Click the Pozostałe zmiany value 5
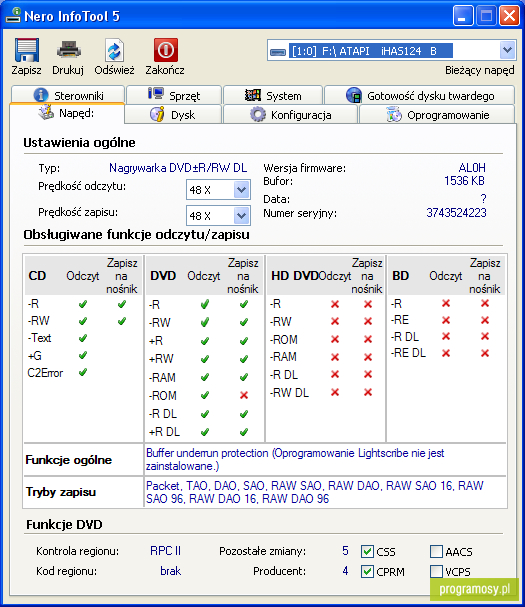The width and height of the screenshot is (525, 607). [x=345, y=550]
